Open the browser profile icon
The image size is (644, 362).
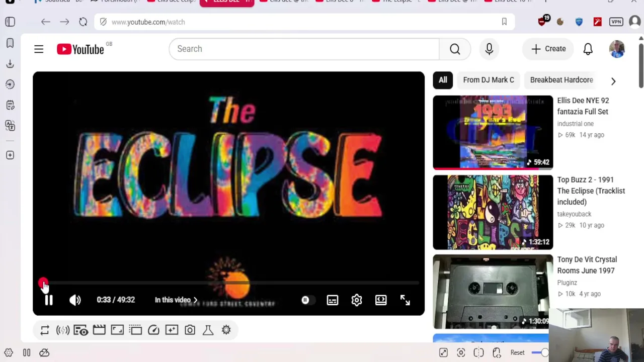(x=635, y=22)
